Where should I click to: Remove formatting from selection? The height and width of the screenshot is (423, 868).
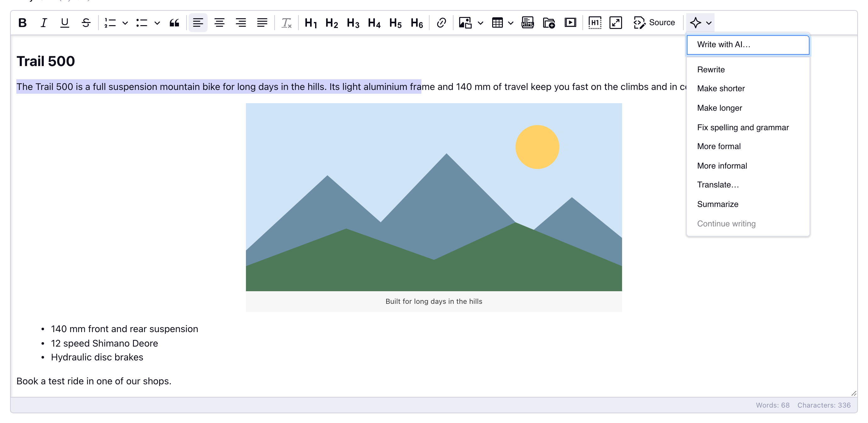286,23
